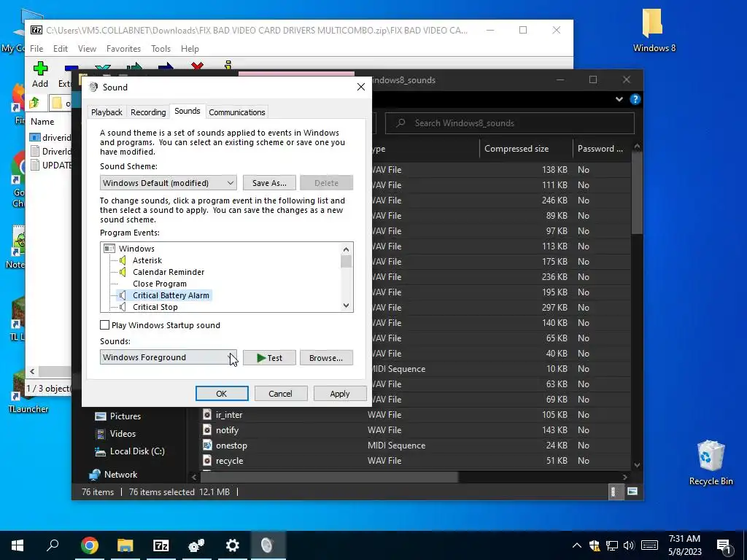Click the ir_inter WAV file icon
Viewport: 747px width, 560px height.
[x=207, y=415]
